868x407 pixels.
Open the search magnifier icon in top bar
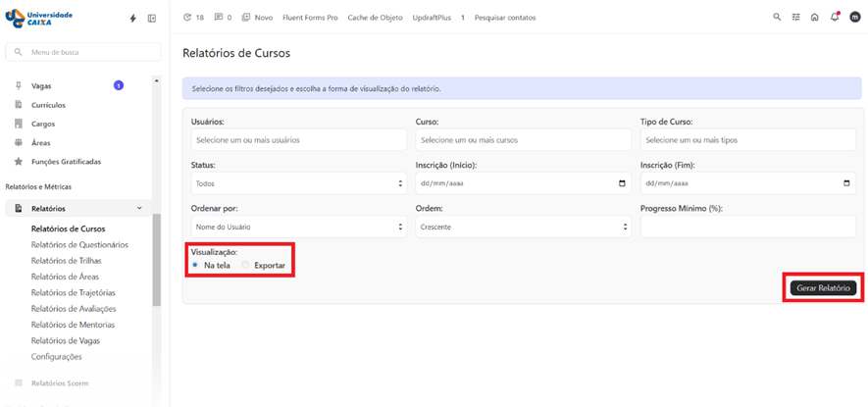pyautogui.click(x=777, y=18)
